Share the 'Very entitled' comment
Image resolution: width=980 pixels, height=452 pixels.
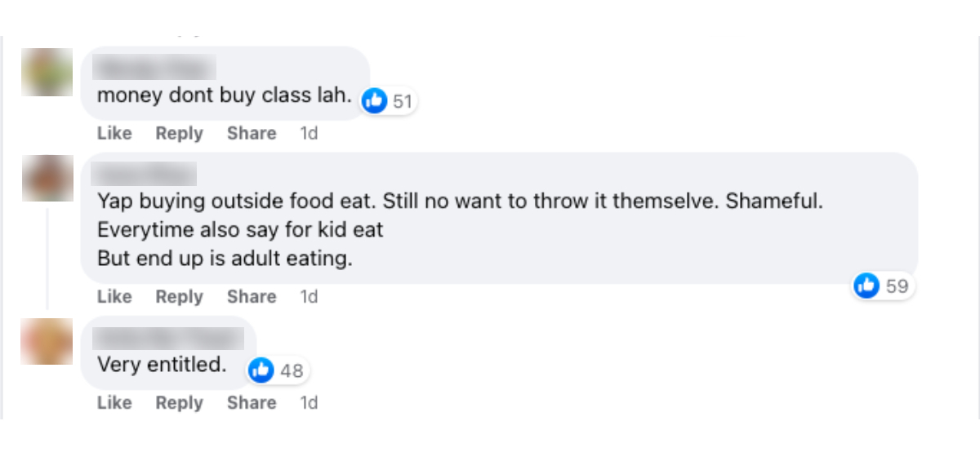point(252,402)
